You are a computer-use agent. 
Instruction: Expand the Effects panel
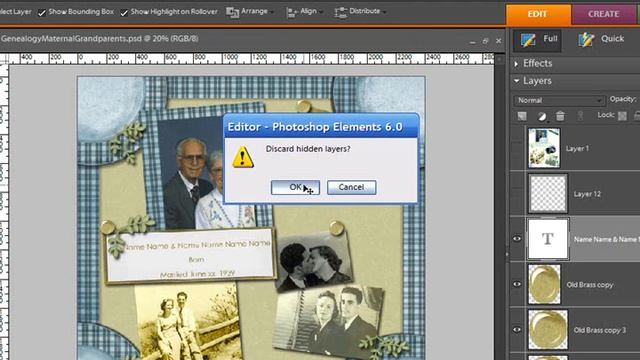pos(516,64)
